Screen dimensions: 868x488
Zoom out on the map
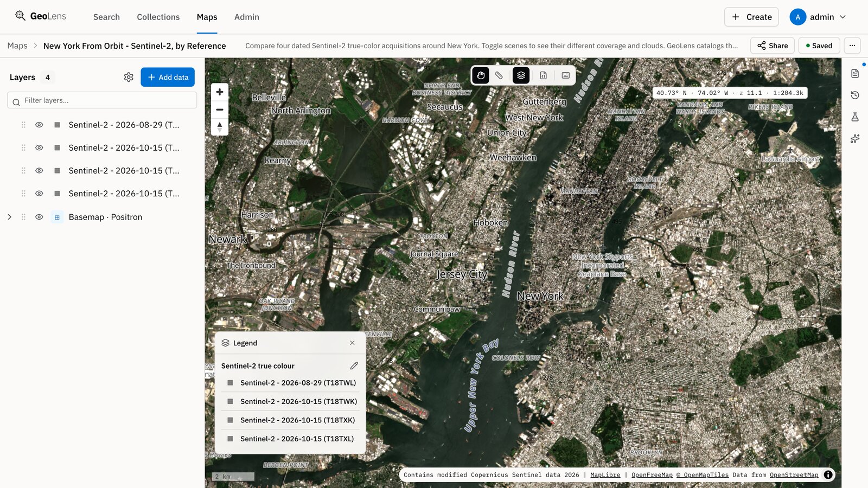pos(220,110)
